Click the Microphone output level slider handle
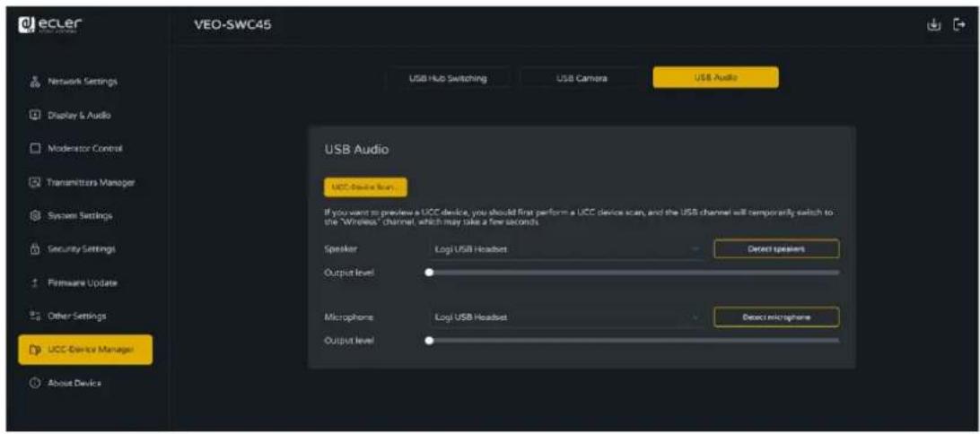 tap(429, 341)
